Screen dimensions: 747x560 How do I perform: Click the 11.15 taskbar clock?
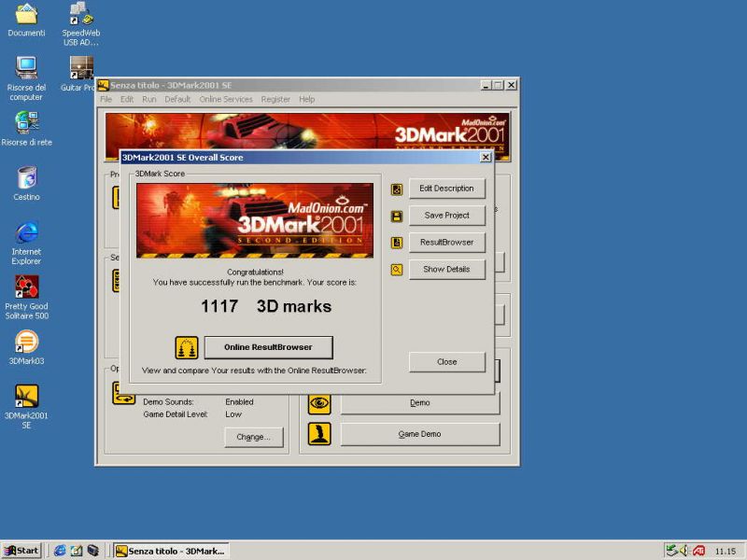pyautogui.click(x=726, y=552)
